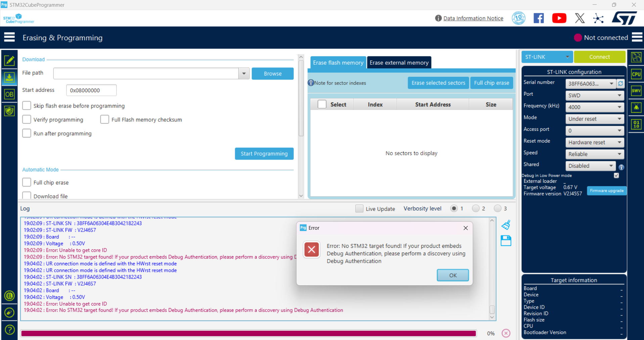
Task: Select verbosity level 3 radio button
Action: click(498, 208)
